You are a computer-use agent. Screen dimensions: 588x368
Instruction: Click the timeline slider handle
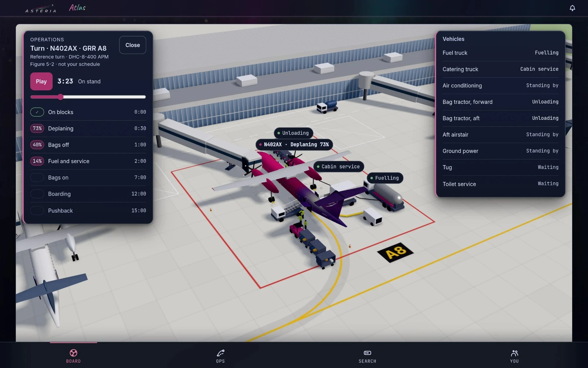click(61, 97)
